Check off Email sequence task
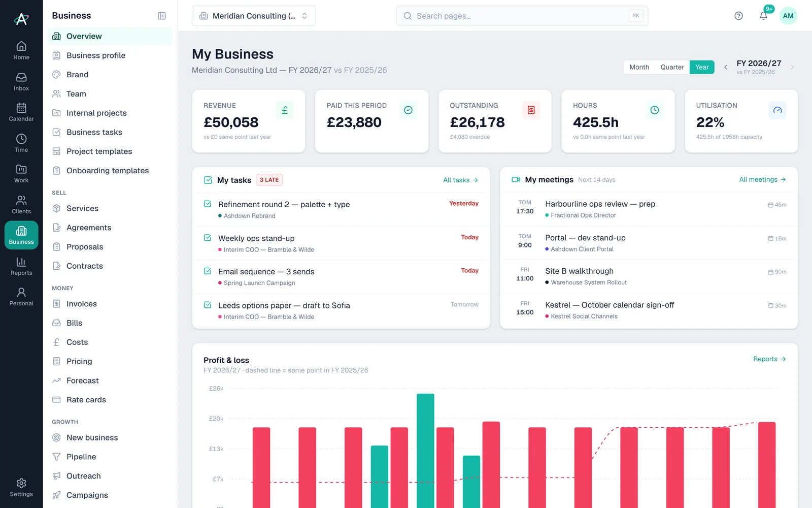The height and width of the screenshot is (508, 812). [208, 271]
